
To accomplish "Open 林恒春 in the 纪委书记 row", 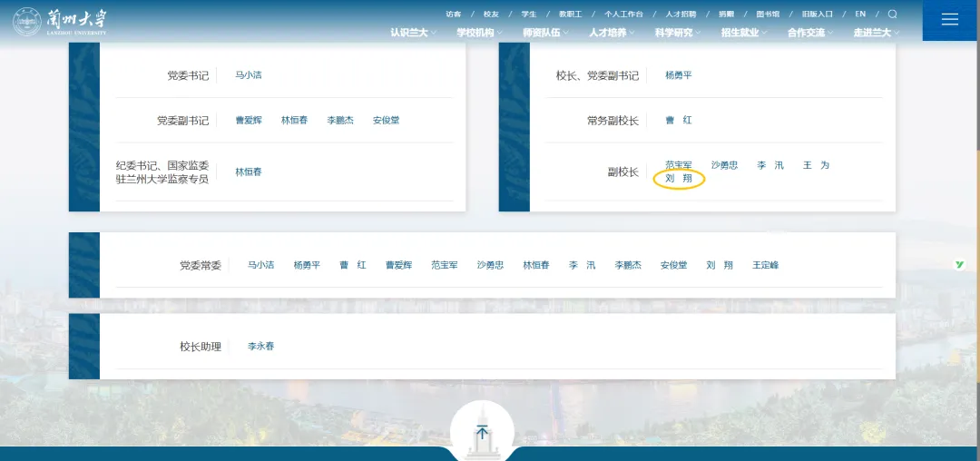I will pos(248,172).
